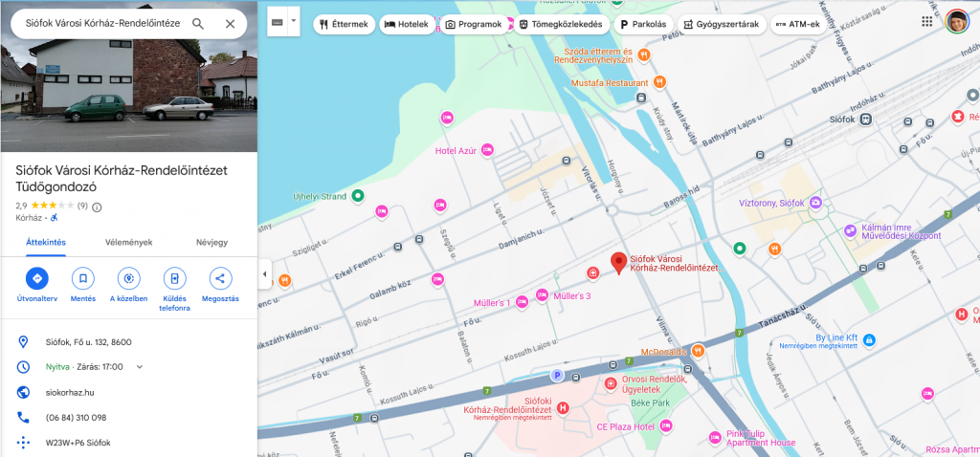
Task: Open the input tools dropdown arrow
Action: point(293,22)
